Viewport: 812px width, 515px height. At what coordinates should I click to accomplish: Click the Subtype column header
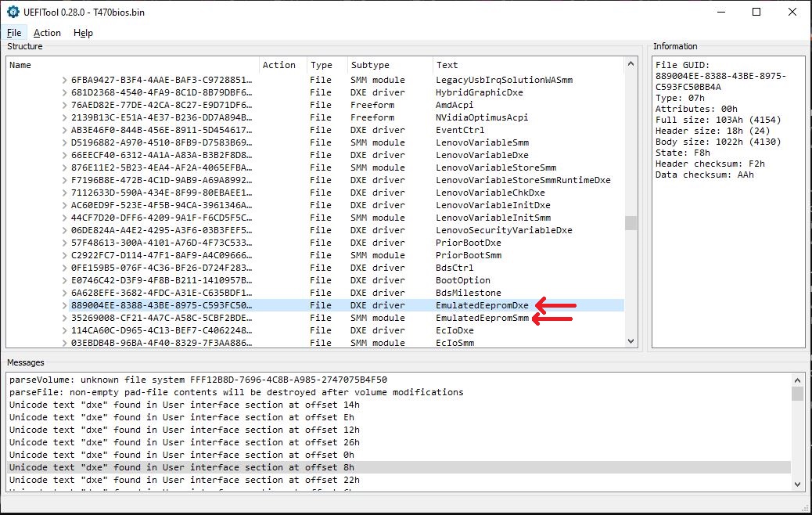point(390,65)
